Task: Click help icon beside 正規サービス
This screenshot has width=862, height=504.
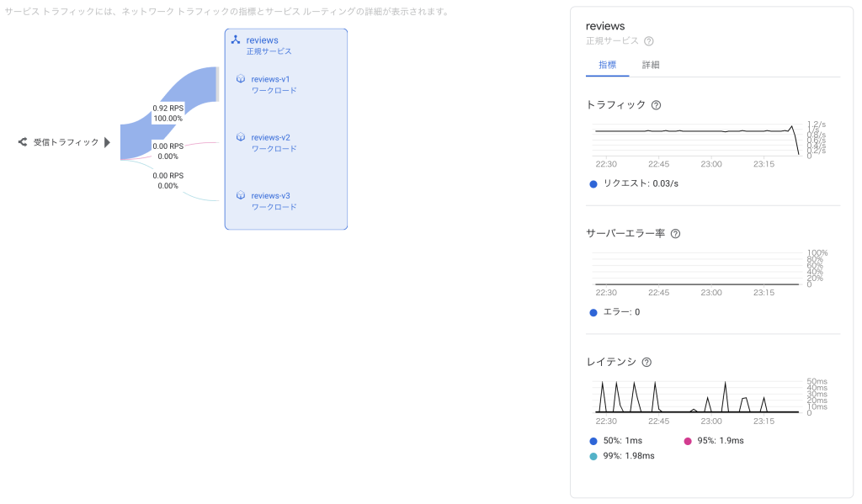Action: coord(649,40)
